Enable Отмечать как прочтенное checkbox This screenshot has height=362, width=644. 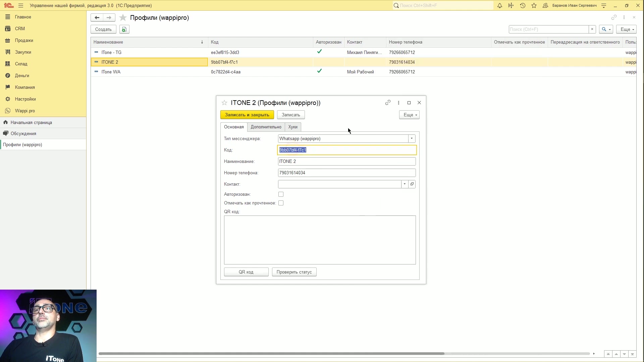pyautogui.click(x=281, y=203)
